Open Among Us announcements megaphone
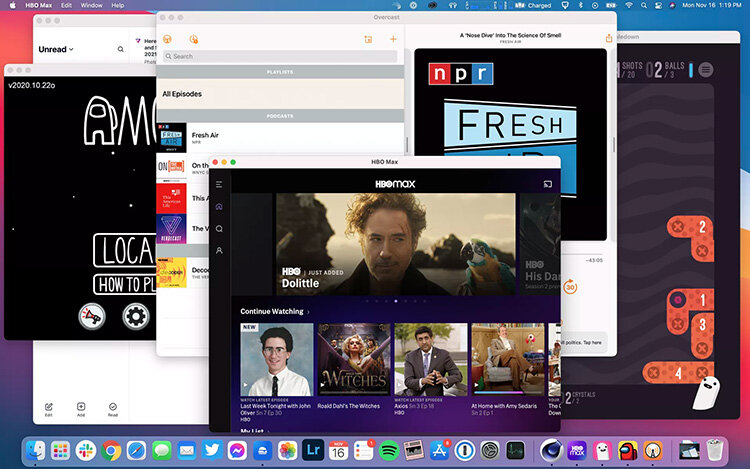 pos(92,316)
